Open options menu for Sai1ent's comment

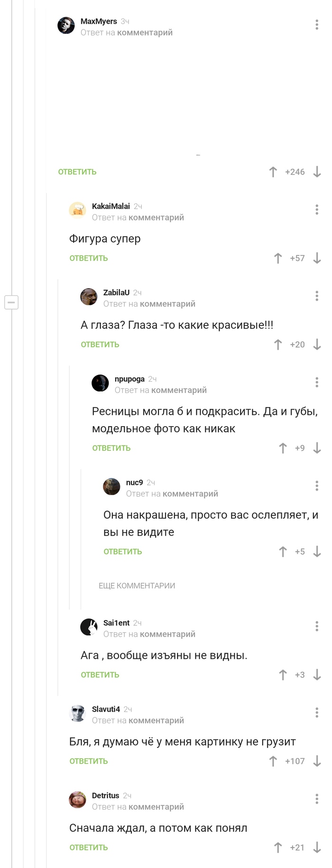point(317,626)
